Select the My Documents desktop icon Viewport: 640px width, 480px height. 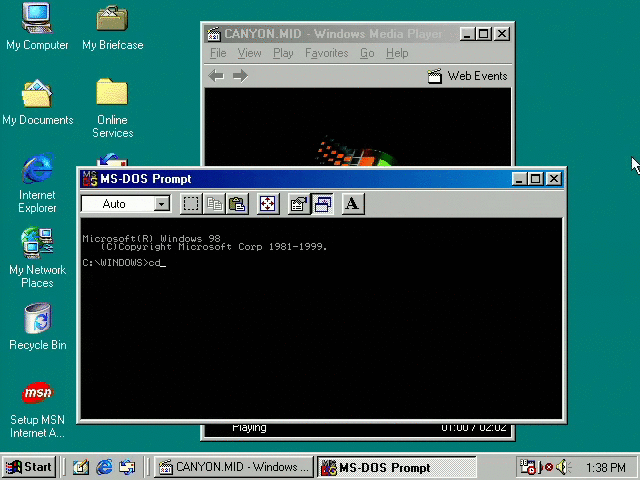tap(37, 93)
